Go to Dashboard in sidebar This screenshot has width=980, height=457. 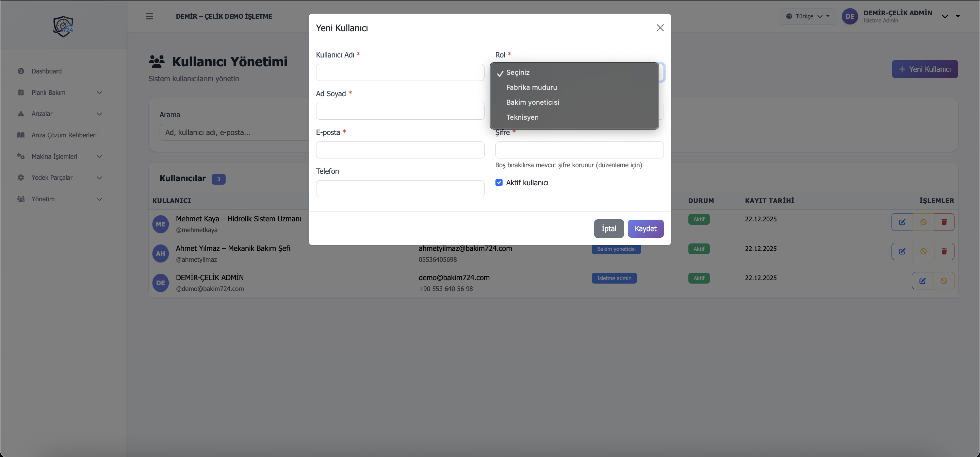coord(46,71)
